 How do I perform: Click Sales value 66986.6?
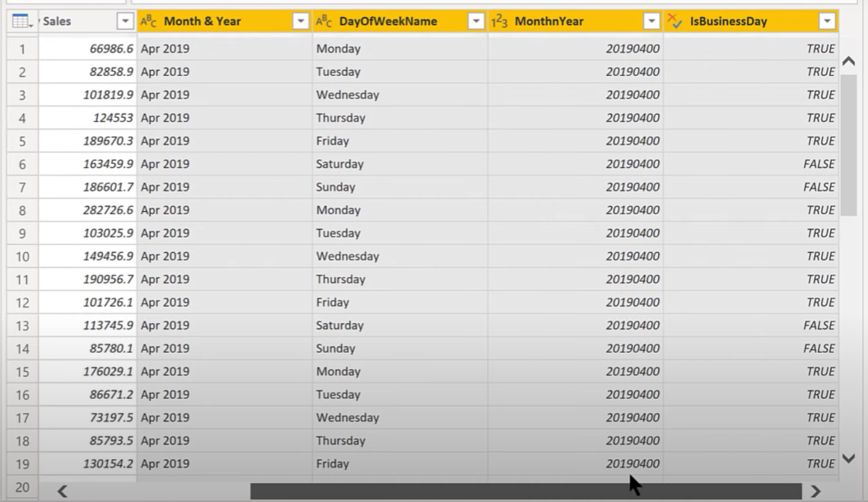[x=111, y=49]
